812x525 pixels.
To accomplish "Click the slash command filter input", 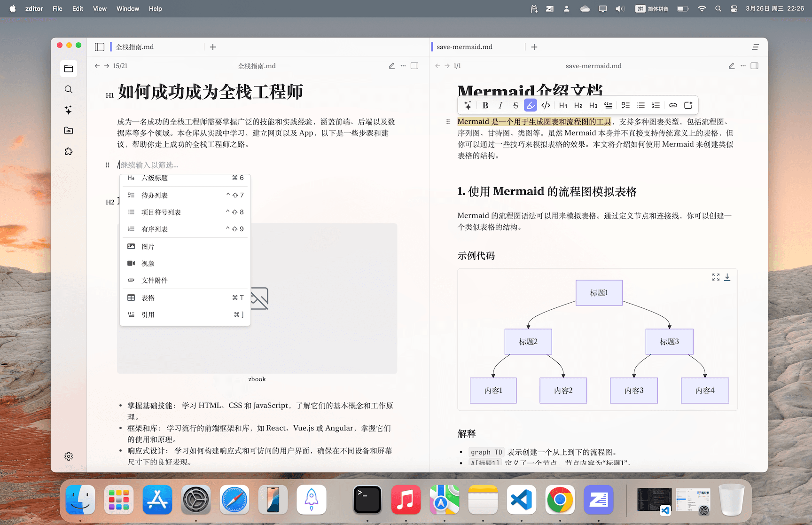I will pyautogui.click(x=257, y=165).
